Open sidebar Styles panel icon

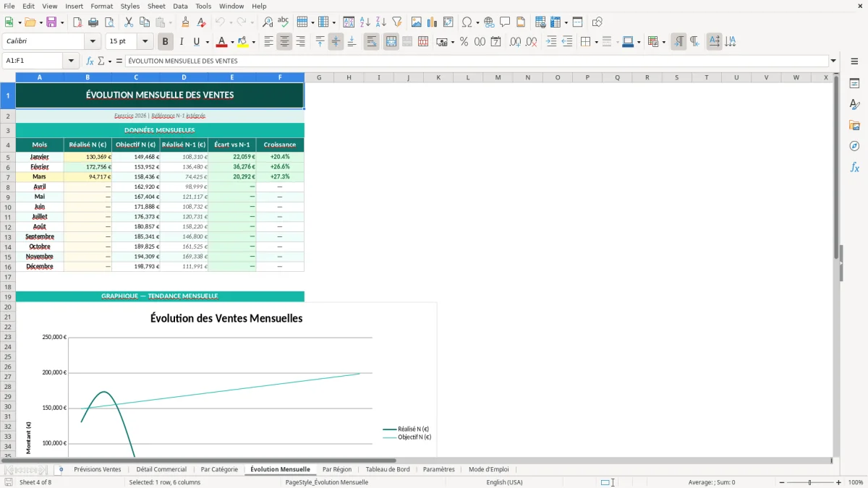pos(854,104)
